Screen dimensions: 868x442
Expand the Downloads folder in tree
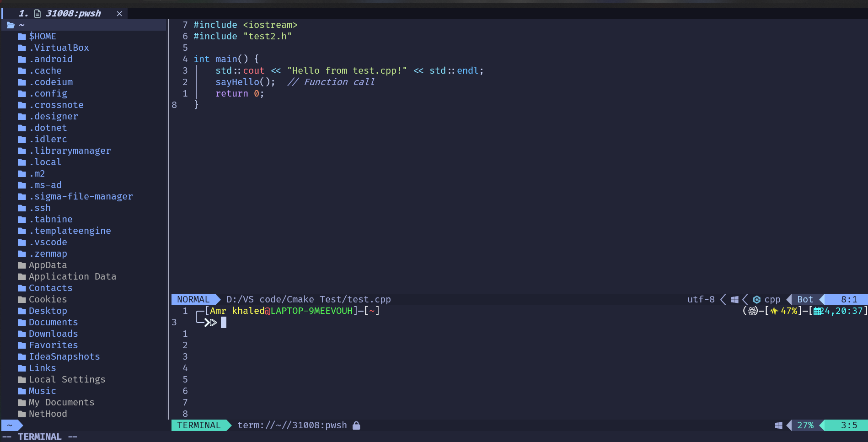click(53, 334)
